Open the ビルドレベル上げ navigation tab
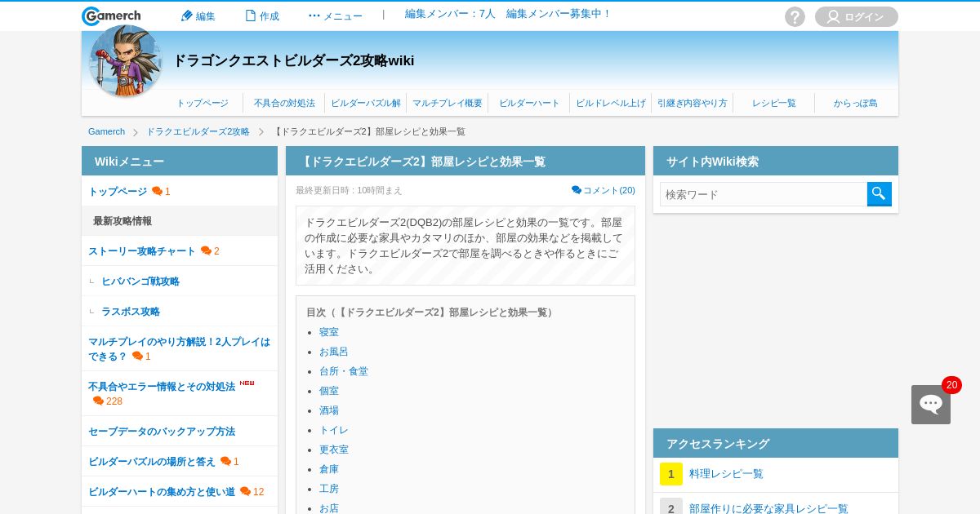 (611, 103)
